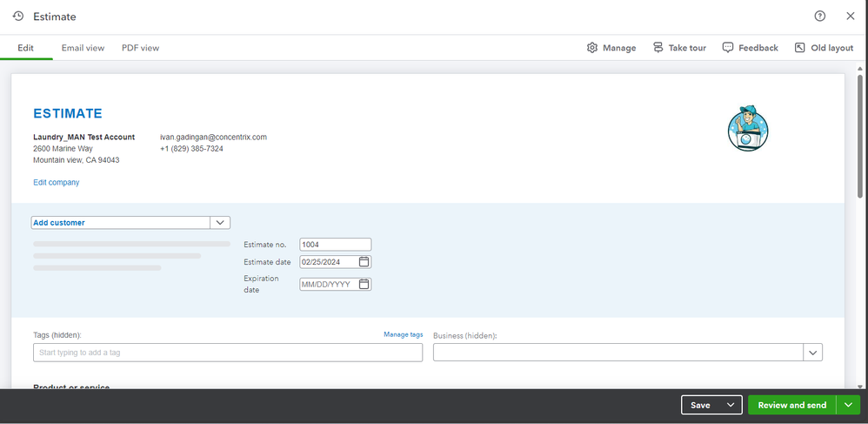Image resolution: width=868 pixels, height=424 pixels.
Task: Start the Take tour walkthrough
Action: pos(679,48)
